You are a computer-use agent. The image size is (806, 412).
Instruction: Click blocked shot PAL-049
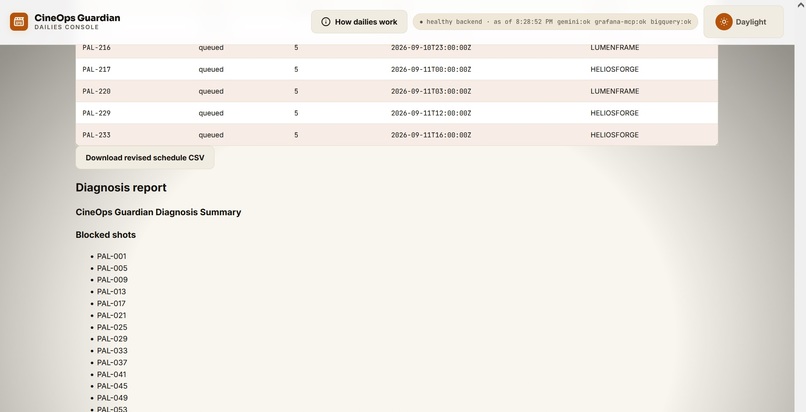(112, 398)
